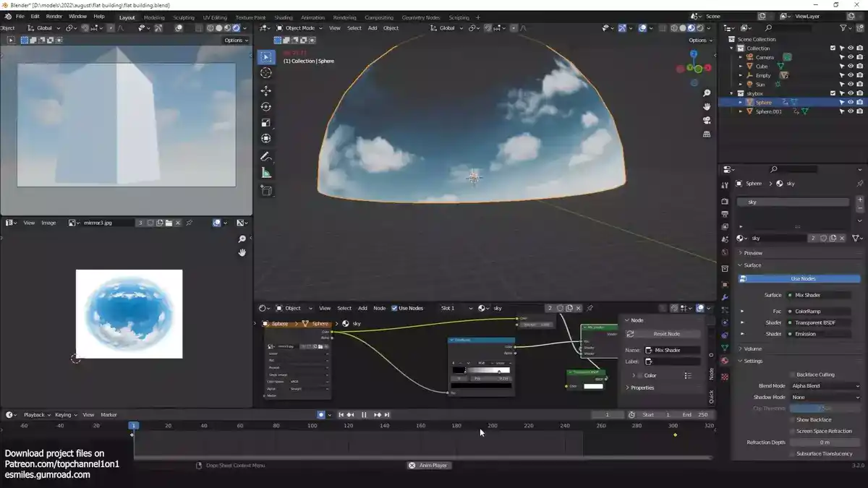Select the Cursor tool in viewport toolbar

click(x=265, y=73)
